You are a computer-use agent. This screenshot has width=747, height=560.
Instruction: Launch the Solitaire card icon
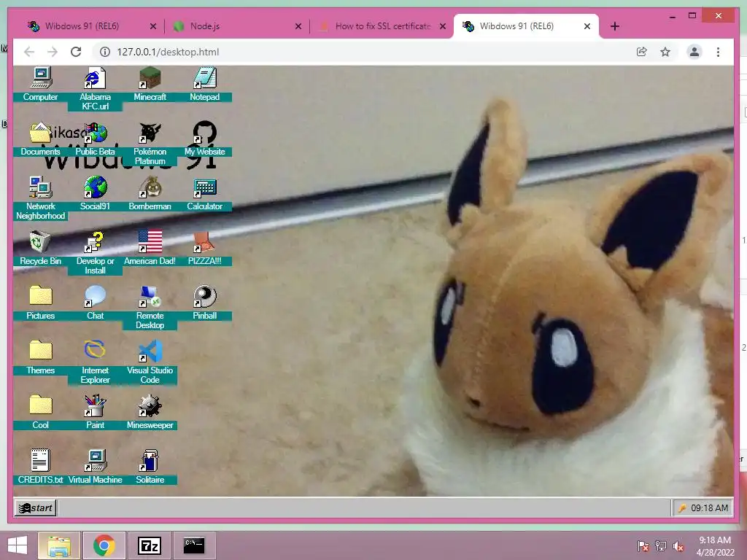[150, 467]
